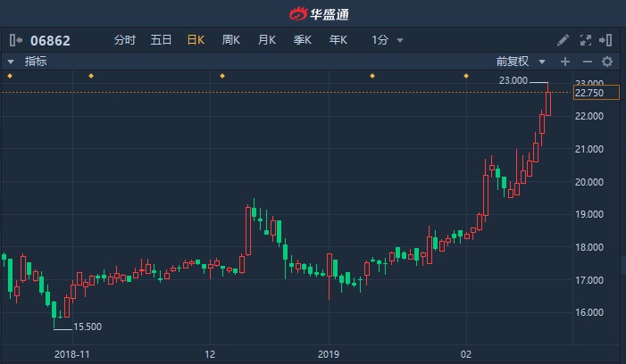
Task: Zoom out chart with minus icon
Action: coord(588,62)
